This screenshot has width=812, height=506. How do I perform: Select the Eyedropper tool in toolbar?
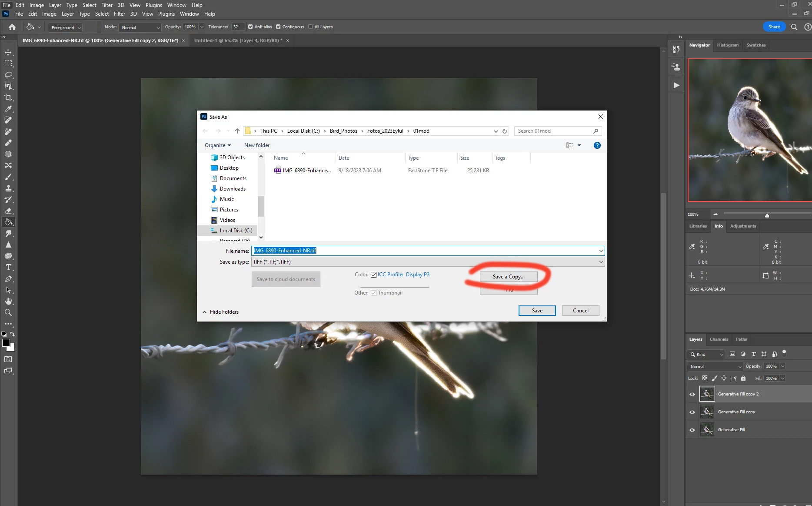(8, 109)
